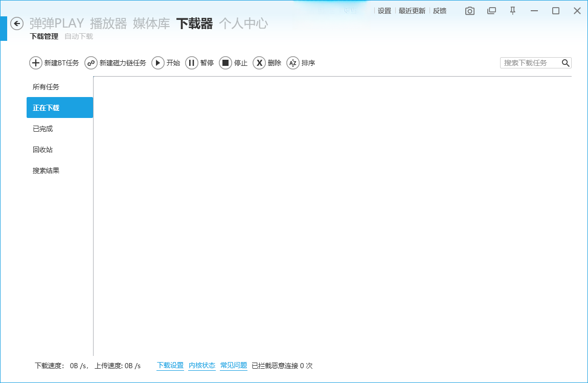588x383 pixels.
Task: Click the 新建BT任务 label
Action: click(x=61, y=63)
